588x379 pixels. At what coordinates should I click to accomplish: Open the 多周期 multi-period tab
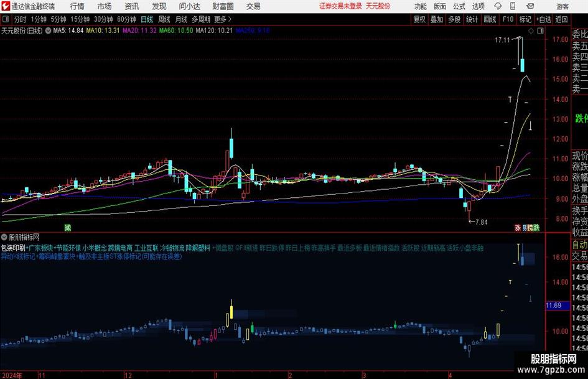201,19
